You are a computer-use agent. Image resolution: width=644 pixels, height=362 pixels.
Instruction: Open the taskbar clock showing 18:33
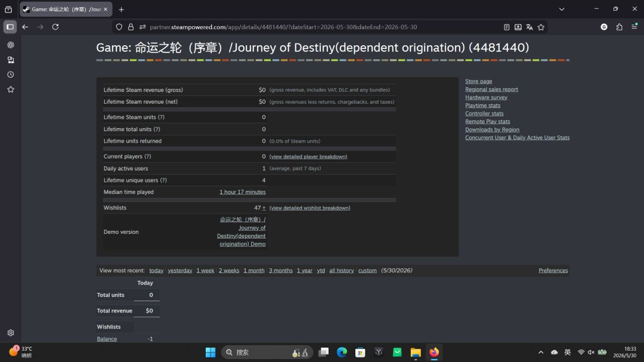click(624, 352)
